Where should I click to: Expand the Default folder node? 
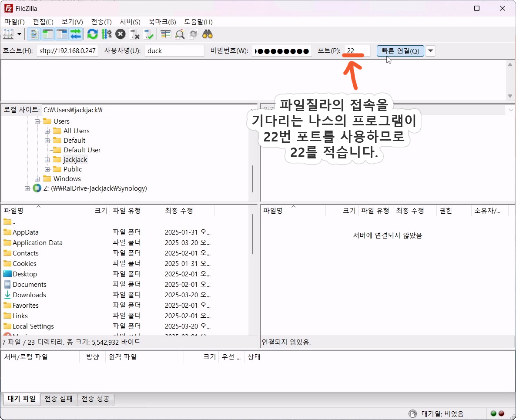click(x=47, y=141)
